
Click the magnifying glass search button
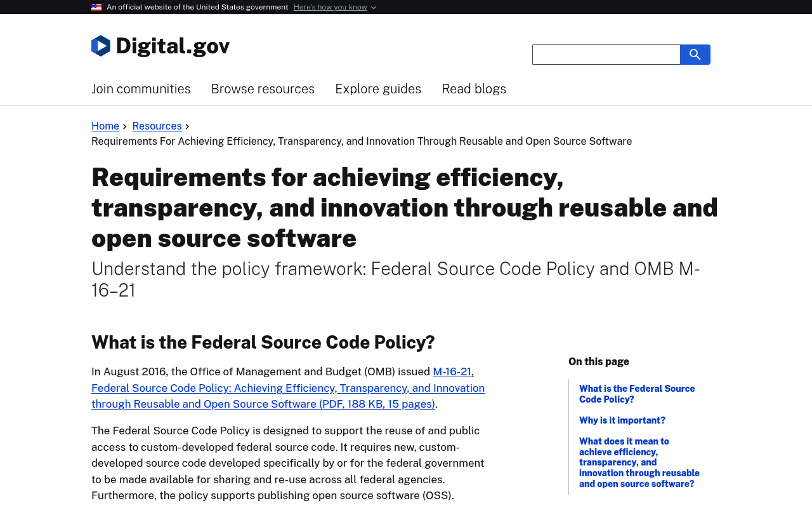pos(695,55)
